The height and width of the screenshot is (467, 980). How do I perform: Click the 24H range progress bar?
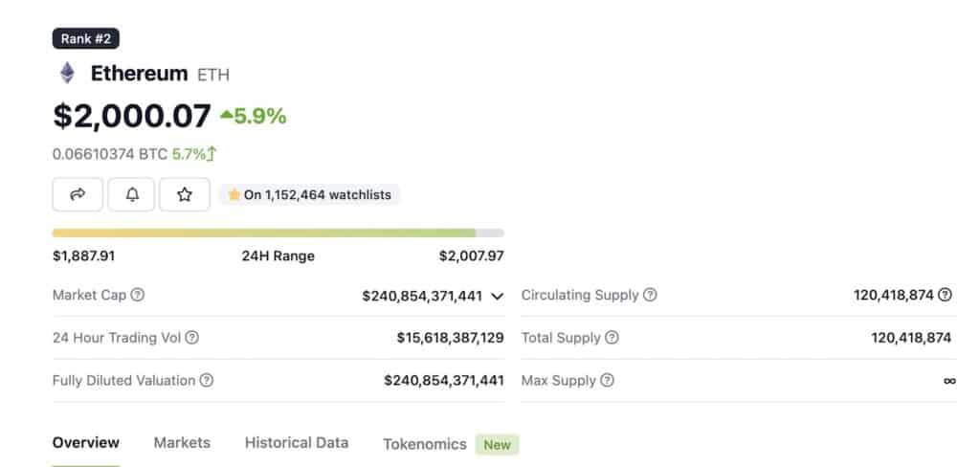tap(278, 233)
